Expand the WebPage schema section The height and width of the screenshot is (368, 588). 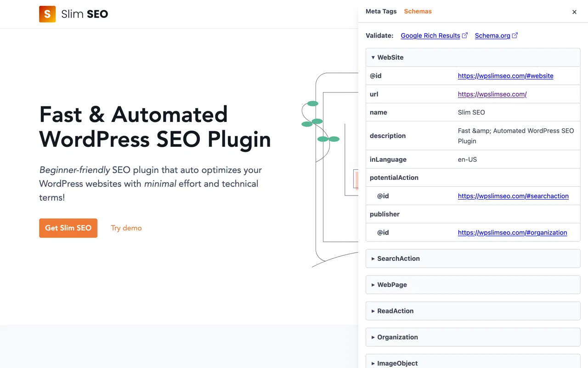coord(392,285)
